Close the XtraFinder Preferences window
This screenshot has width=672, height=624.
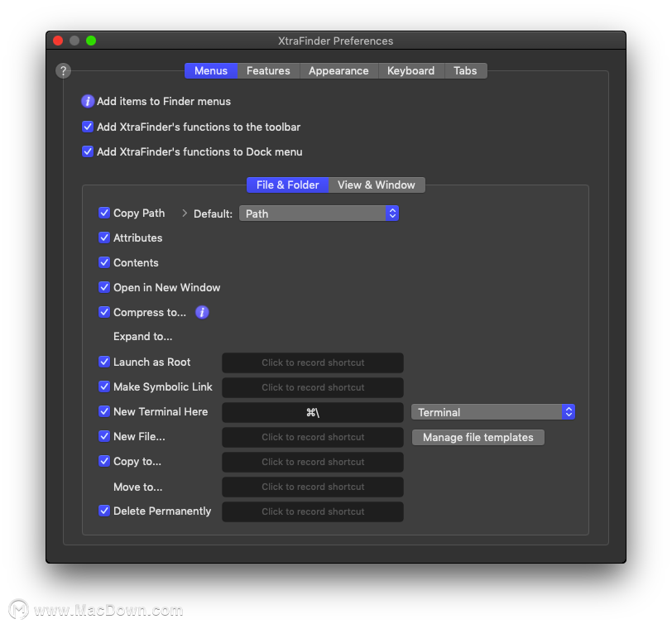[x=58, y=41]
